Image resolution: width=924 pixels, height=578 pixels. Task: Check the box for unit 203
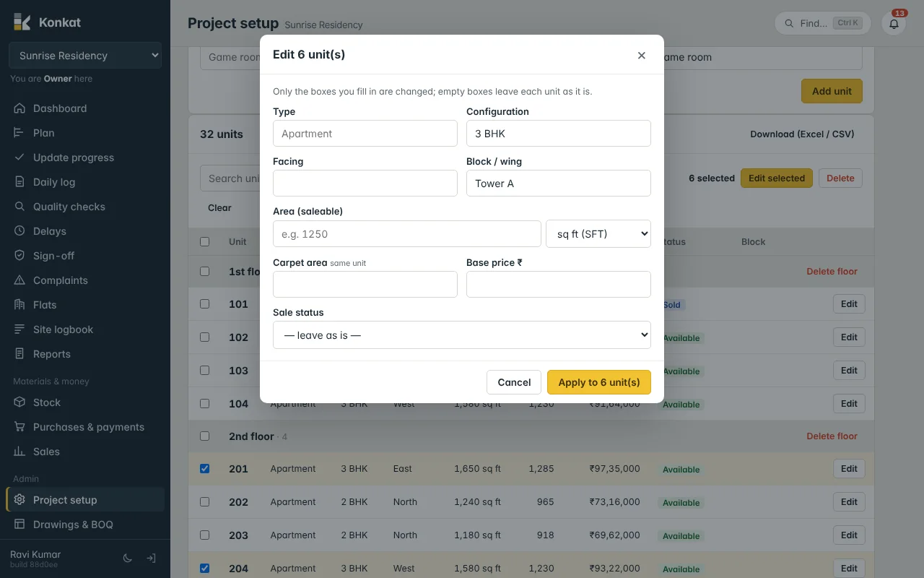click(204, 535)
